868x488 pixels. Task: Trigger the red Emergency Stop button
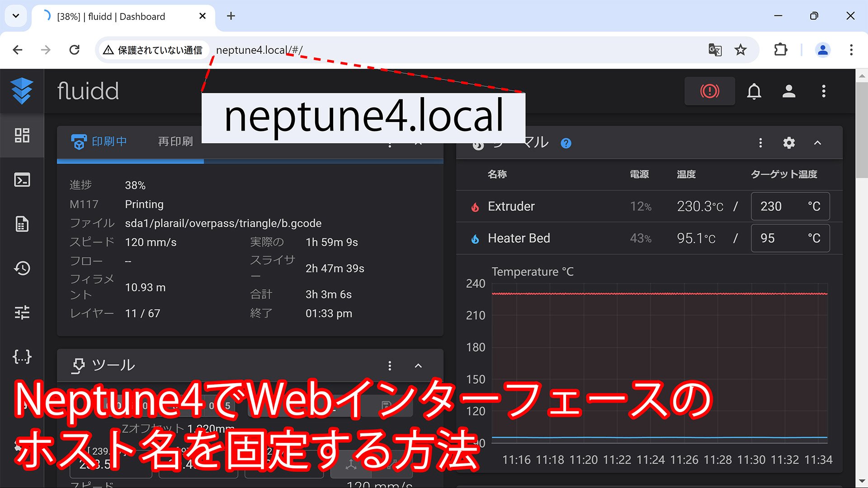[x=709, y=91]
